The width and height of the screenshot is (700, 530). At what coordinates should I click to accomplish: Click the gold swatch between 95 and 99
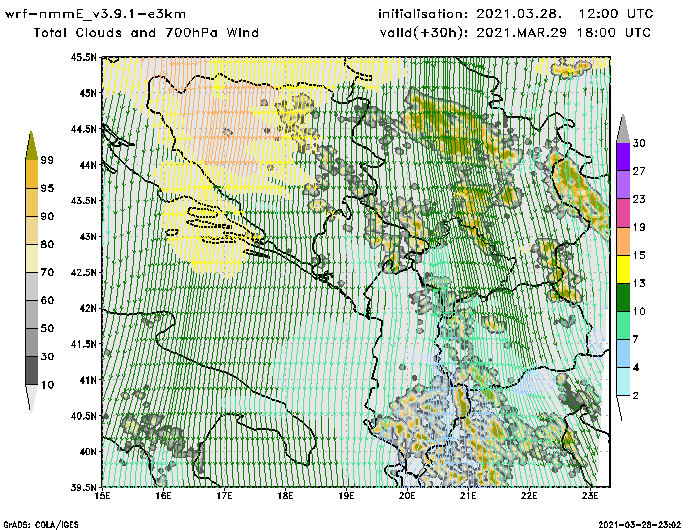[x=31, y=174]
